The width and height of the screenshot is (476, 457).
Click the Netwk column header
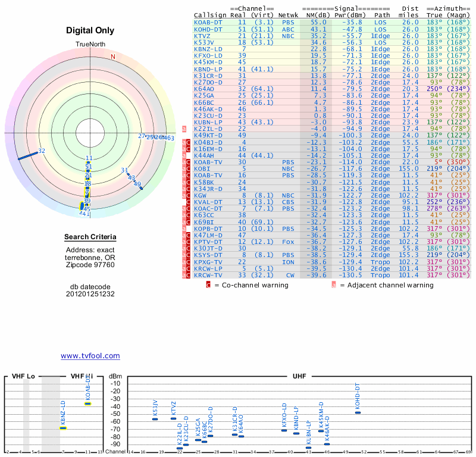[288, 15]
